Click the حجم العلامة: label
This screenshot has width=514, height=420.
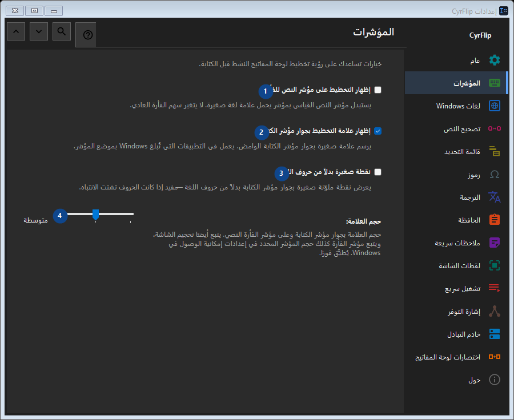[x=363, y=222]
